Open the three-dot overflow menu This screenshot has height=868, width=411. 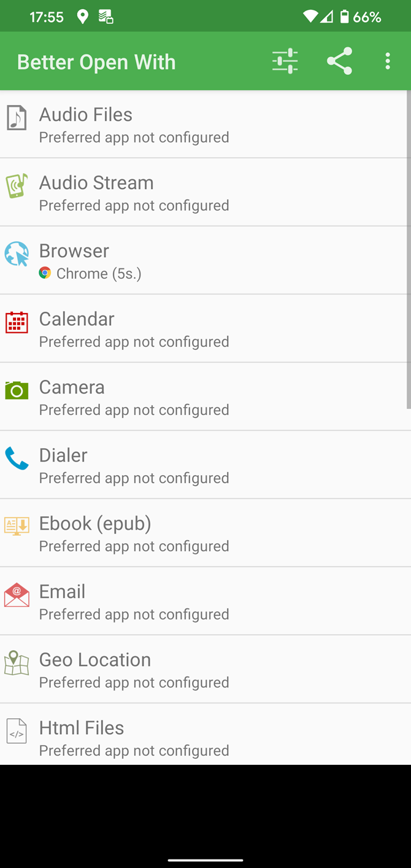[x=388, y=61]
